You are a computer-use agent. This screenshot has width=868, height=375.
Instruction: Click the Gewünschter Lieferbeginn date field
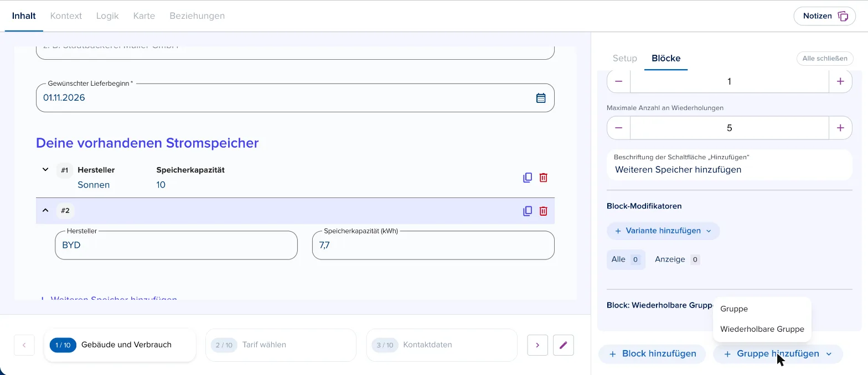(x=295, y=98)
